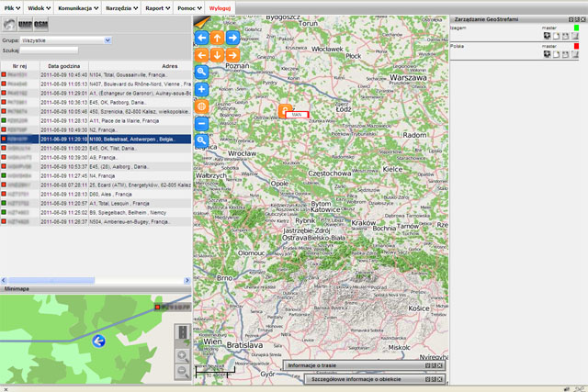588x392 pixels.
Task: Pan map with blue left arrow
Action: (x=202, y=38)
